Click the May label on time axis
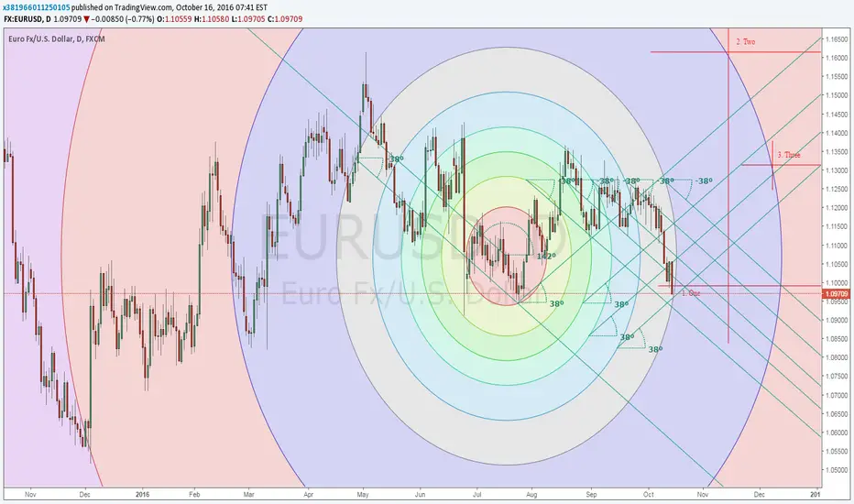 [x=363, y=495]
